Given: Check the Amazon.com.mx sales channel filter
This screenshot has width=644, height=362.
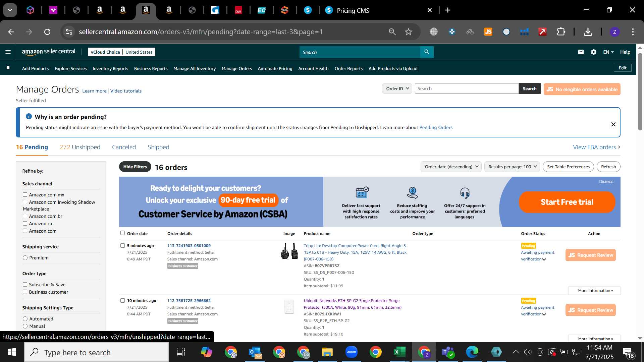Looking at the screenshot, I should point(25,194).
